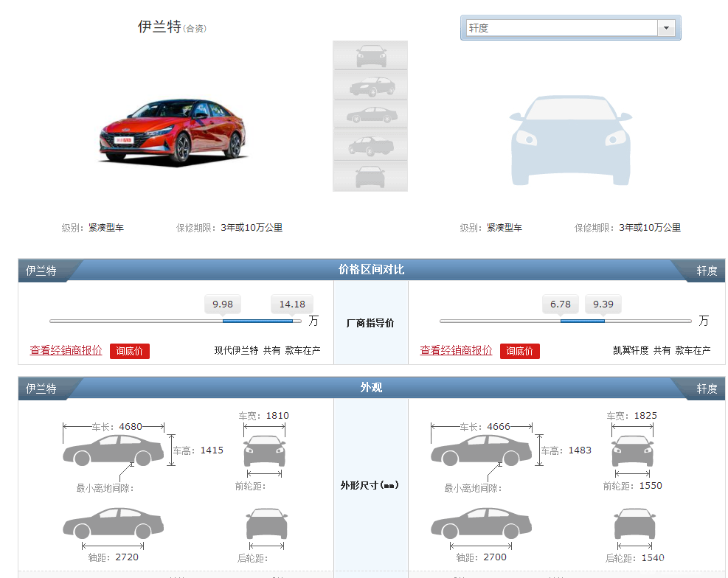Open 伊兰特 查看经销商报价 link
This screenshot has width=728, height=578.
click(66, 350)
